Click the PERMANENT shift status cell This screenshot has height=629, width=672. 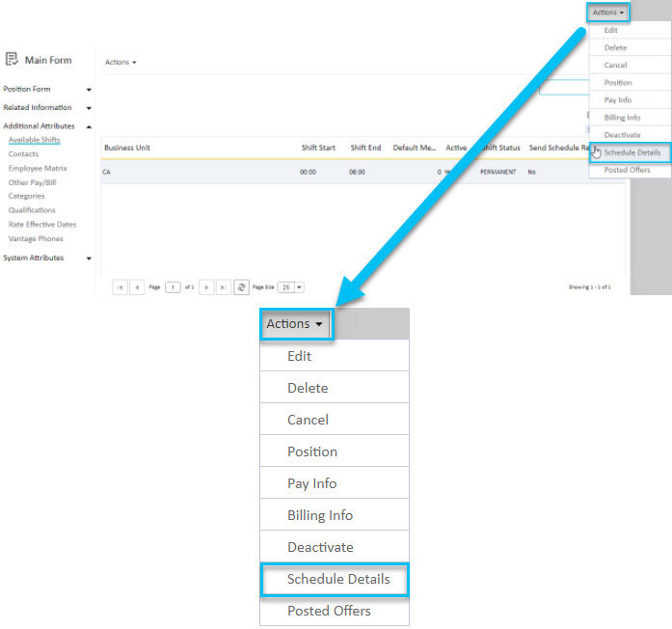point(498,172)
